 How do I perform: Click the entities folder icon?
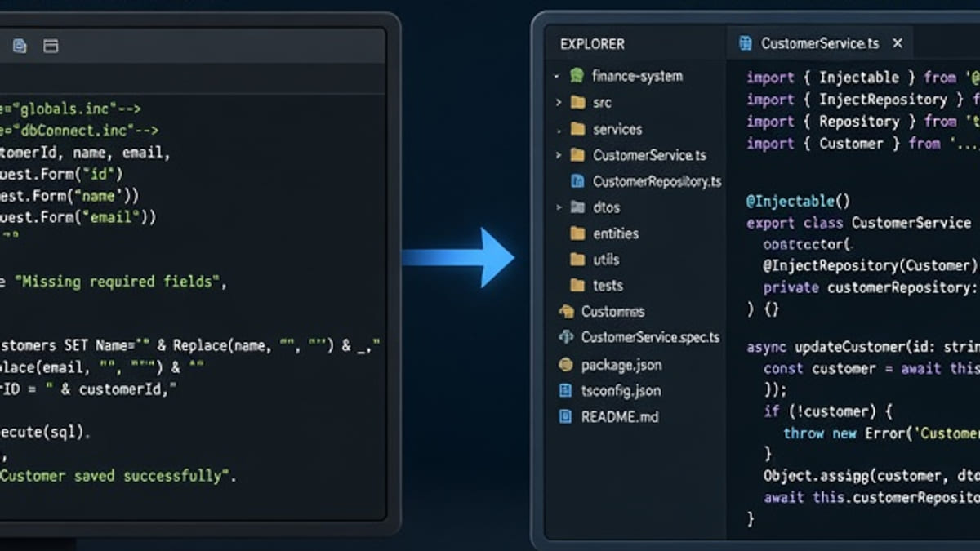click(x=578, y=233)
